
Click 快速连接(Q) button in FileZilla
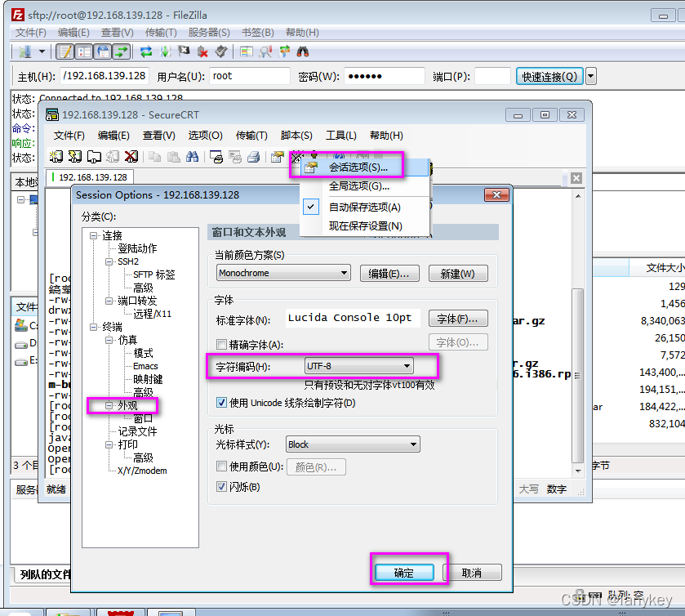coord(549,77)
